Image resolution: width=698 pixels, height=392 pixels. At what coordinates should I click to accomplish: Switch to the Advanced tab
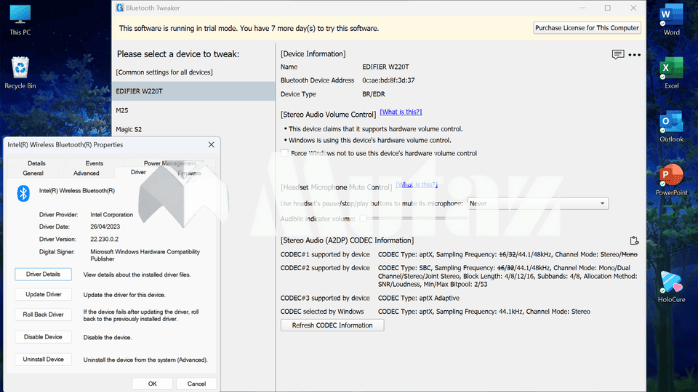pos(86,173)
